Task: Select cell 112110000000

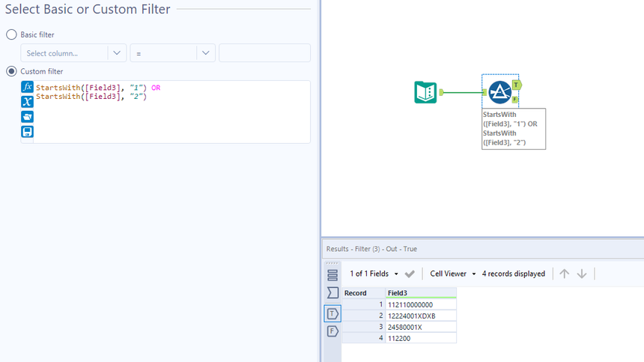Action: [421, 304]
